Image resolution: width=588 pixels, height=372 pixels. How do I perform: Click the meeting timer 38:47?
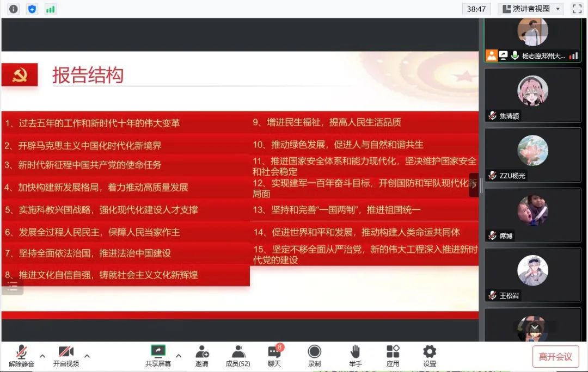tap(476, 9)
